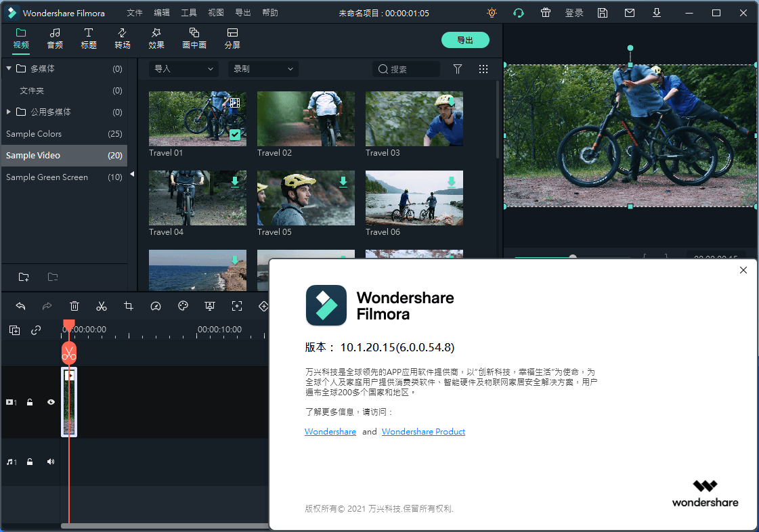The height and width of the screenshot is (532, 759).
Task: Download the Travel 04 clip via arrow icon
Action: coord(235,182)
